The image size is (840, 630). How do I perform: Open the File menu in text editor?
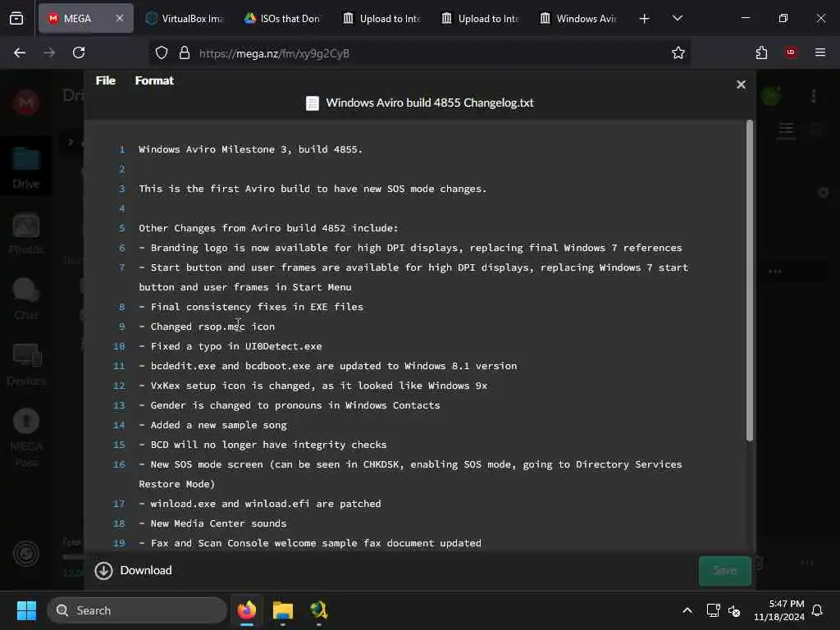pos(106,80)
